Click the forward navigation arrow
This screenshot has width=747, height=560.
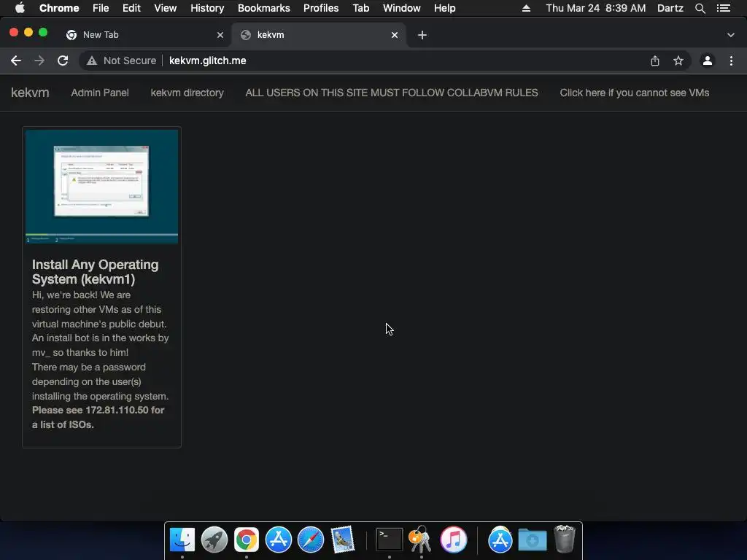39,61
